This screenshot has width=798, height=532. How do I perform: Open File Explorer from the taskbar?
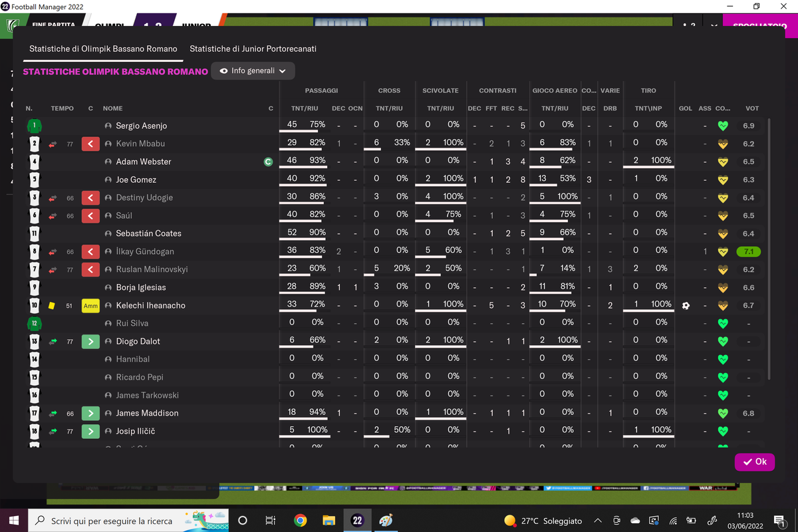coord(329,520)
